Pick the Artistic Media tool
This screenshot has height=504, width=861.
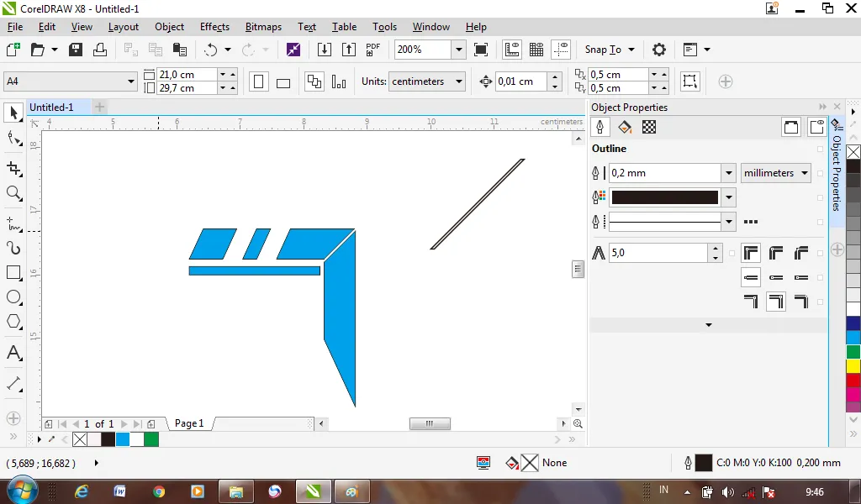coord(13,249)
